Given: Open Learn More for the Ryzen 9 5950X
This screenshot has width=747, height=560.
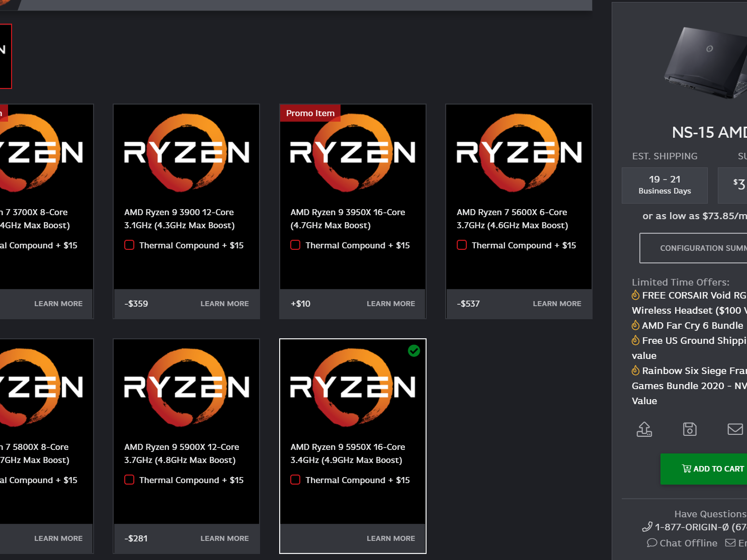Looking at the screenshot, I should (391, 538).
